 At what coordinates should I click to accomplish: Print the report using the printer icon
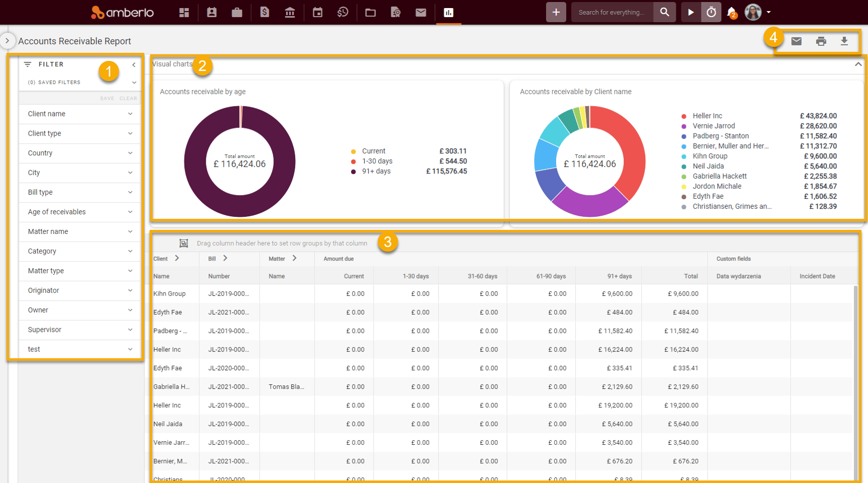821,41
